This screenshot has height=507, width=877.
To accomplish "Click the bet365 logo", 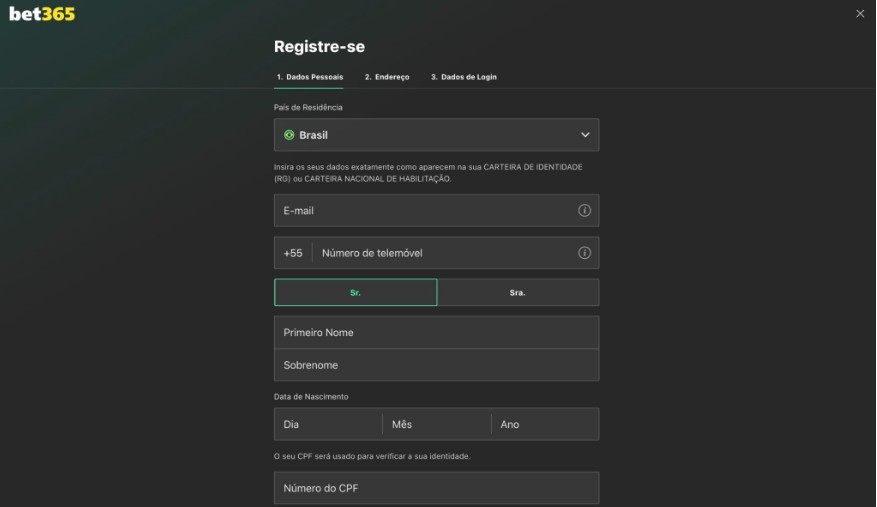I will tap(42, 14).
